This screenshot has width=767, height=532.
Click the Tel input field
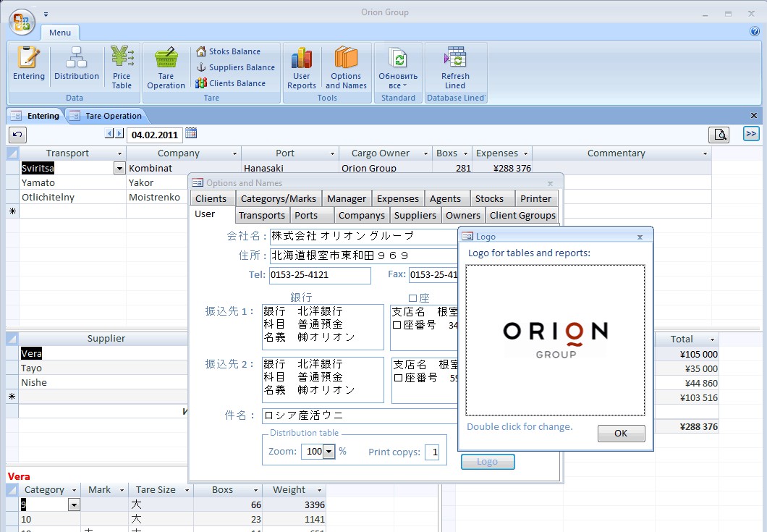pyautogui.click(x=320, y=275)
